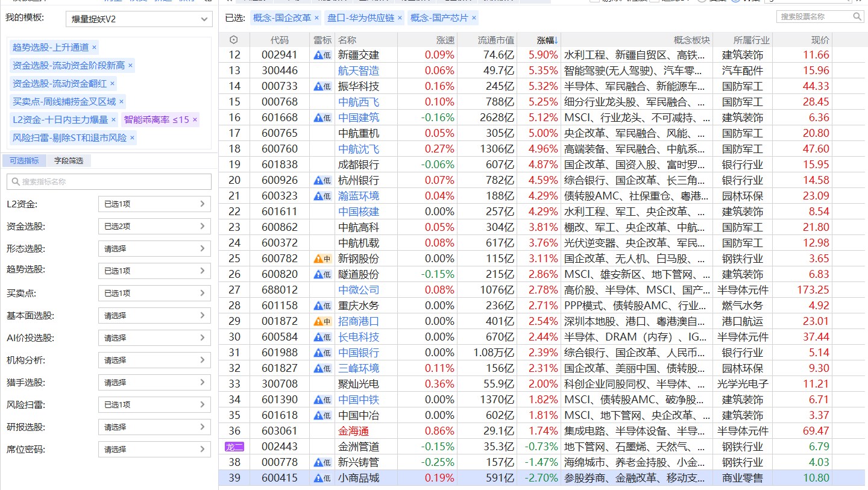Open stock link 中国银行

tap(359, 353)
